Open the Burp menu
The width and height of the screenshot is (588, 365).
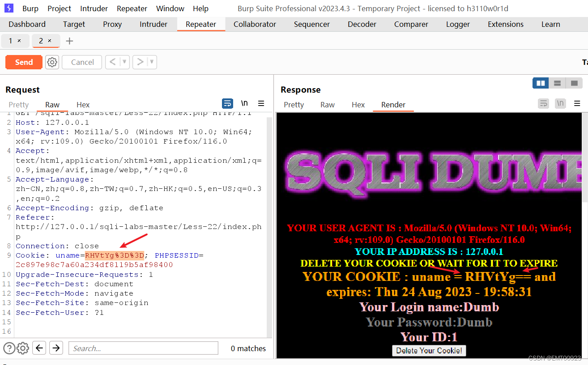click(x=30, y=8)
